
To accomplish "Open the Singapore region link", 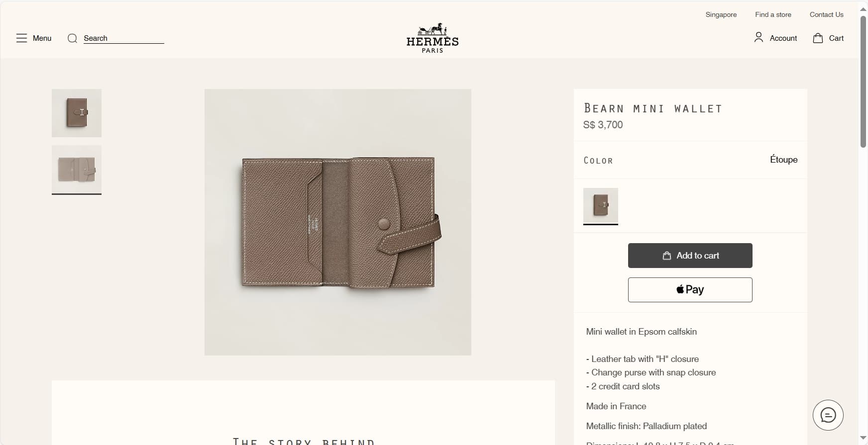I will [x=721, y=14].
